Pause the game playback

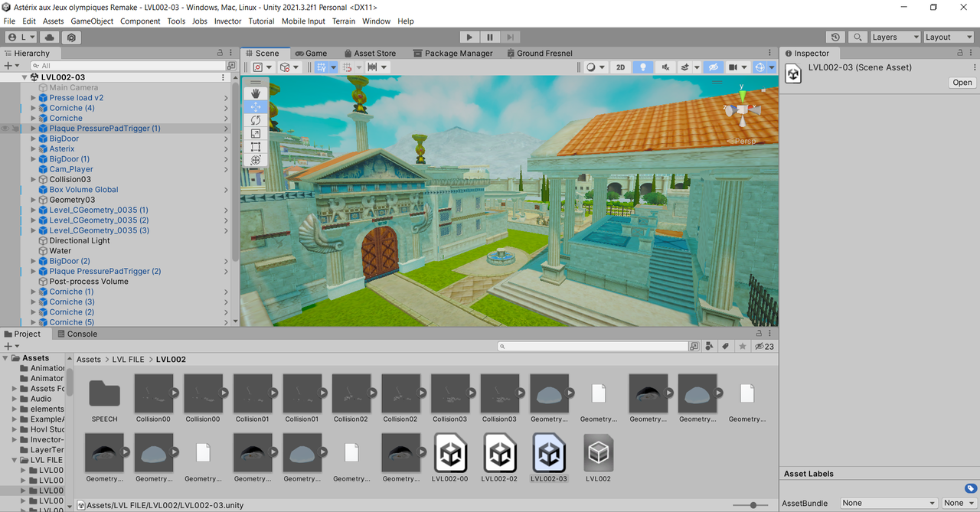(x=490, y=37)
